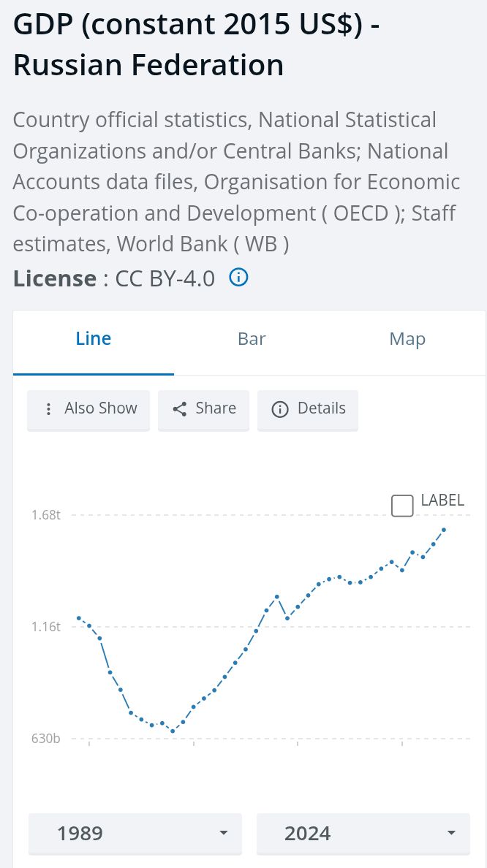Click the share icon in the chart toolbar
This screenshot has height=868, width=487.
180,409
